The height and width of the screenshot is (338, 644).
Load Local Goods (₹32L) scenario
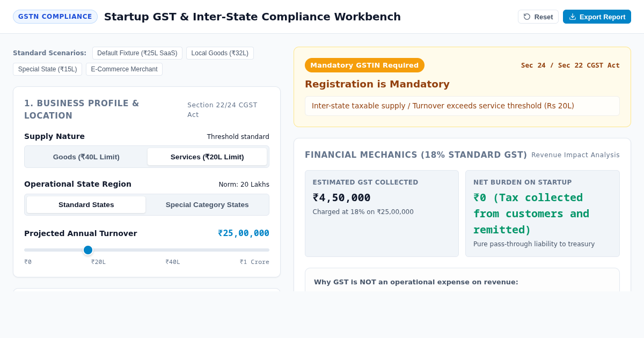click(x=220, y=53)
